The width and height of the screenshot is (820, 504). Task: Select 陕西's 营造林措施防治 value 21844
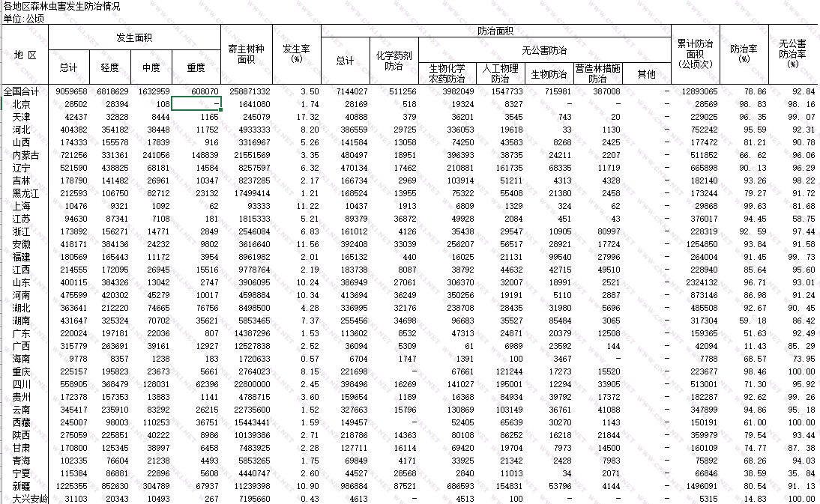609,435
